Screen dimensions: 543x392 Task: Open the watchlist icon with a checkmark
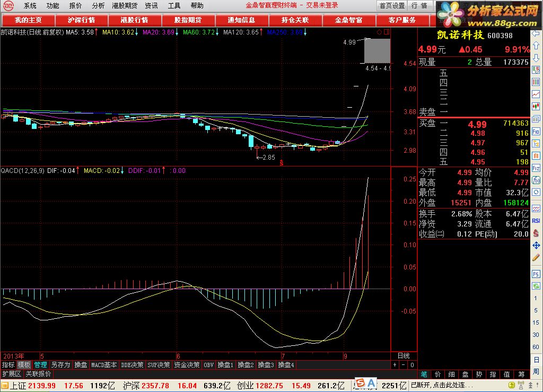(536, 70)
